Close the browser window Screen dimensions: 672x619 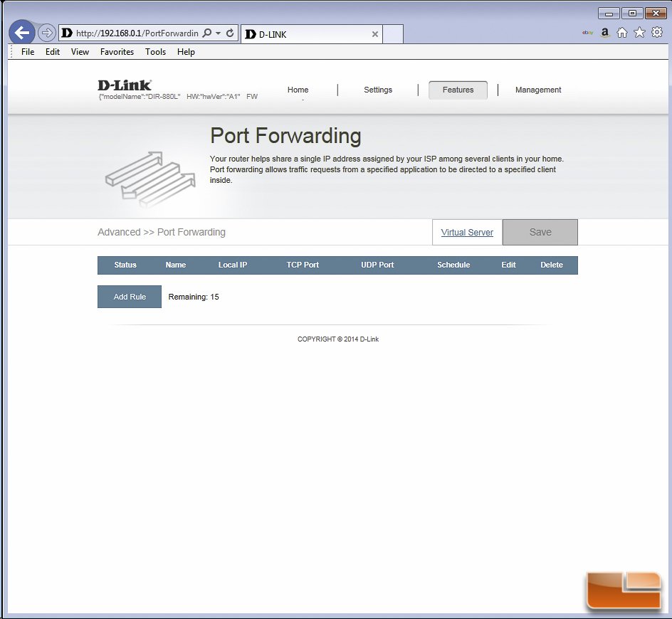tap(656, 14)
